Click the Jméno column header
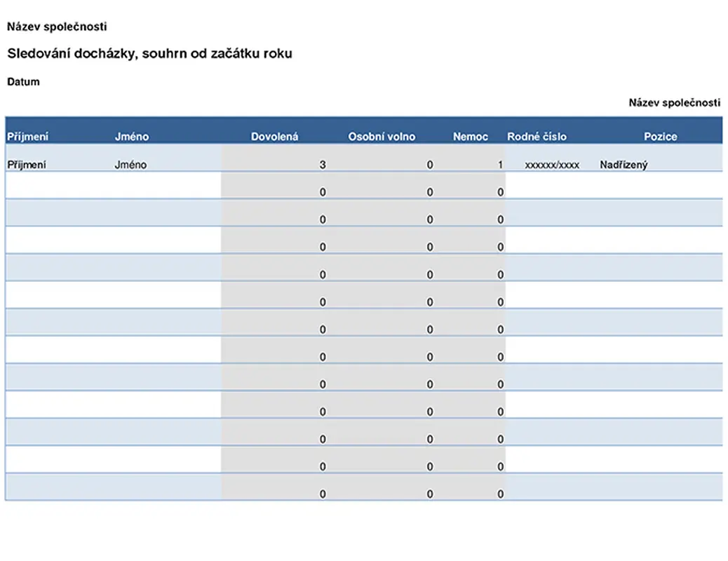 132,137
